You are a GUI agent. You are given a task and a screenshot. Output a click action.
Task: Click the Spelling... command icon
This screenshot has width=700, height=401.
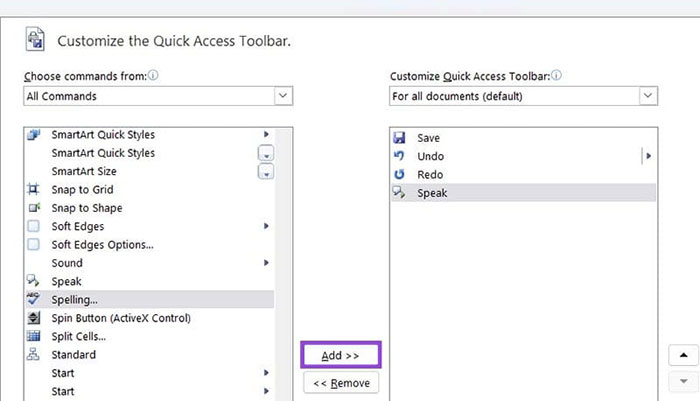click(x=34, y=299)
